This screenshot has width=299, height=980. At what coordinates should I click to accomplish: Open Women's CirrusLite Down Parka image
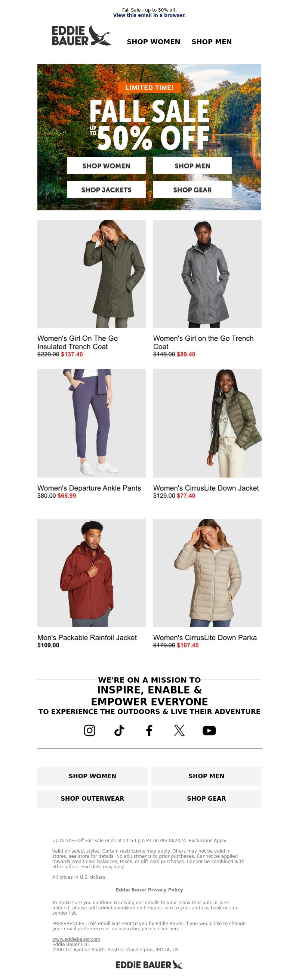pos(207,572)
